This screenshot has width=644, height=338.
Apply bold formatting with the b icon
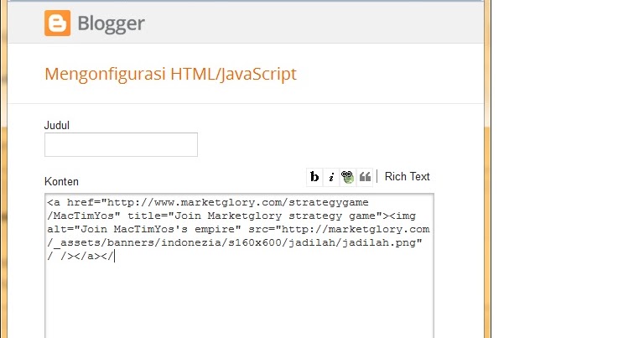click(314, 177)
